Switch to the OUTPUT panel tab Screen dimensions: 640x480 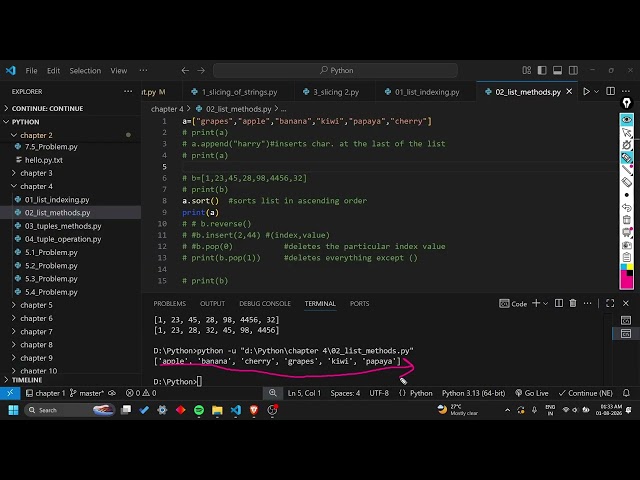[212, 303]
